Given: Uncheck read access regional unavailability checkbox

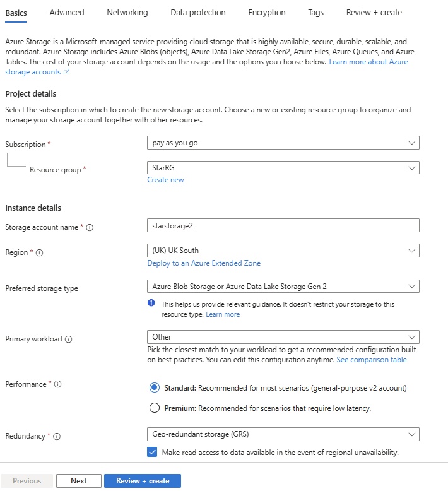Looking at the screenshot, I should pyautogui.click(x=152, y=452).
